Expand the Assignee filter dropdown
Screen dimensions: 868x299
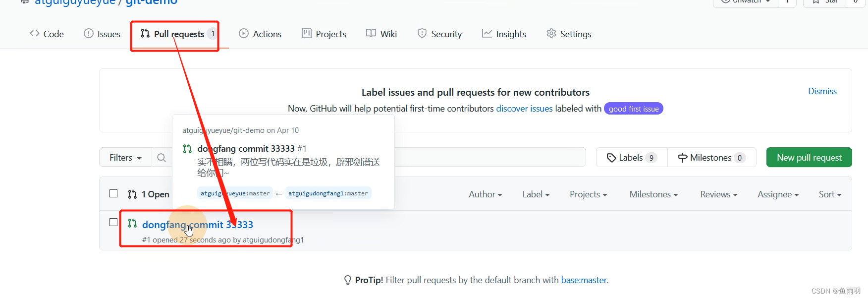[778, 194]
